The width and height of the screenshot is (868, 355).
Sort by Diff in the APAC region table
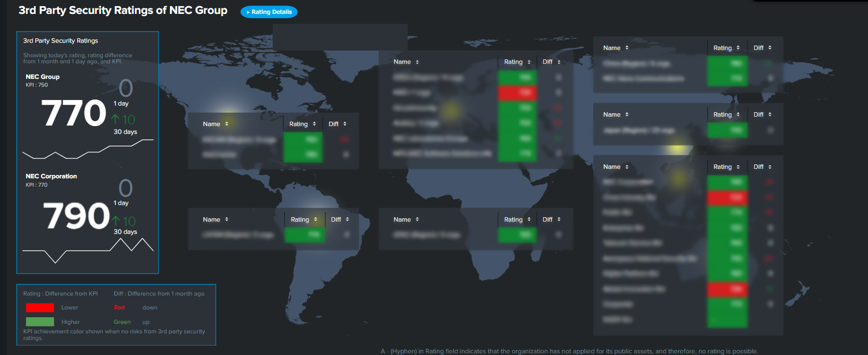click(x=551, y=219)
